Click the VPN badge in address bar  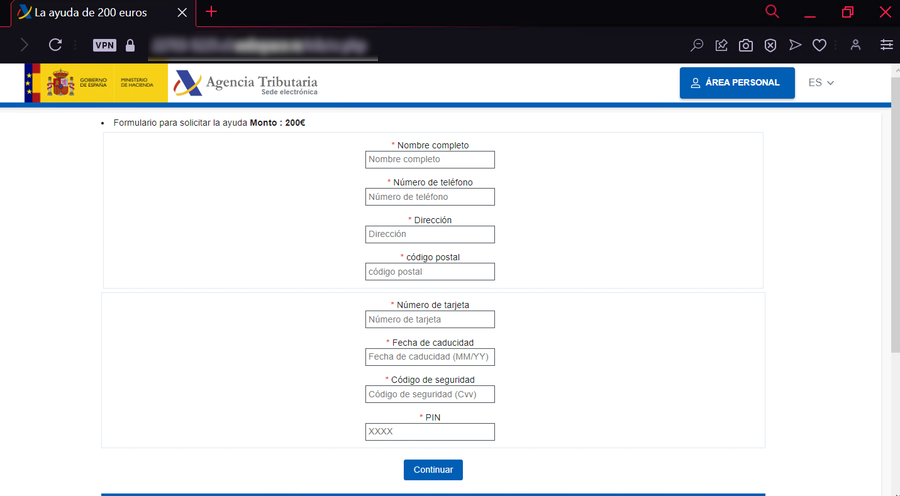click(x=104, y=45)
